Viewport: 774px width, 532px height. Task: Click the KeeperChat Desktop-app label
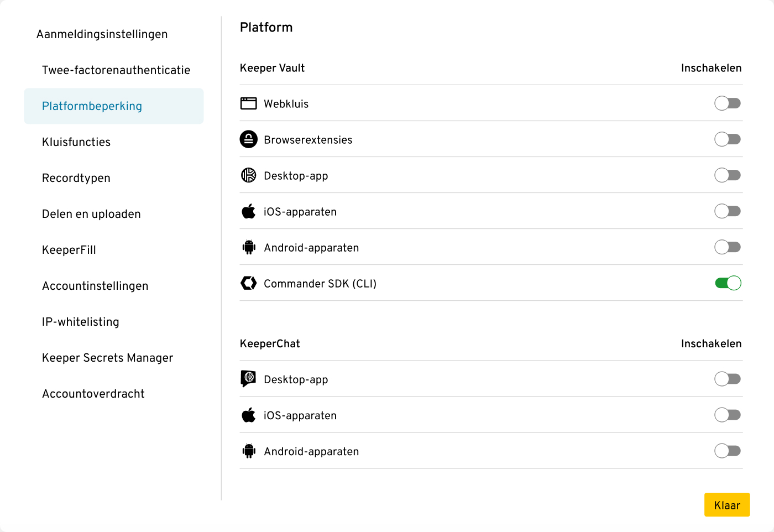coord(296,380)
